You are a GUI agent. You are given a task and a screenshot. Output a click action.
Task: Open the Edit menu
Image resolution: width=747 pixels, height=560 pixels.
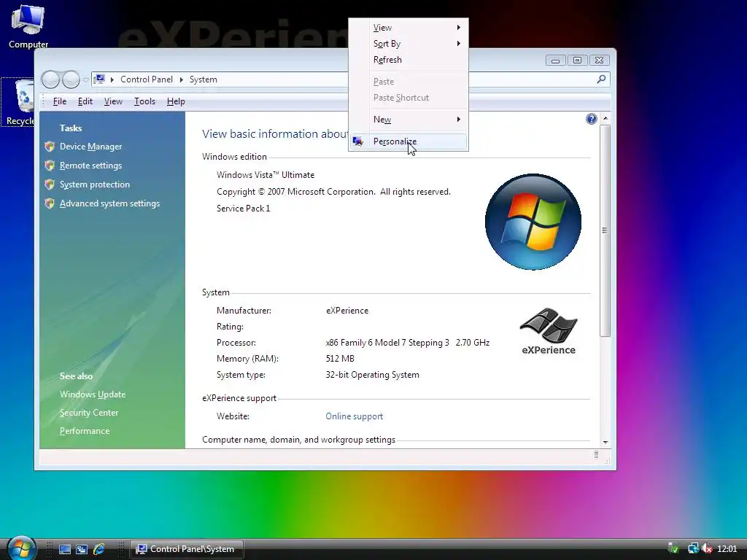coord(85,101)
